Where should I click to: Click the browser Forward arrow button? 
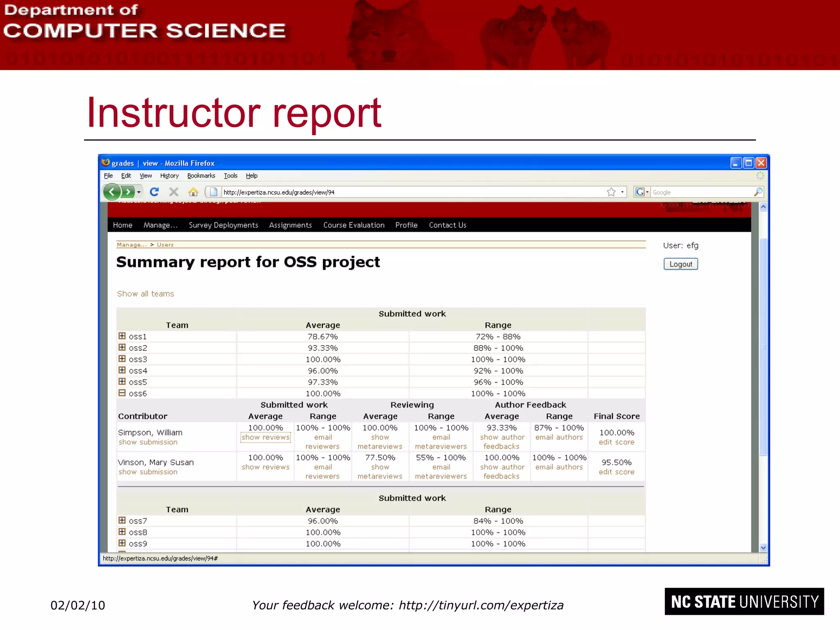tap(128, 192)
